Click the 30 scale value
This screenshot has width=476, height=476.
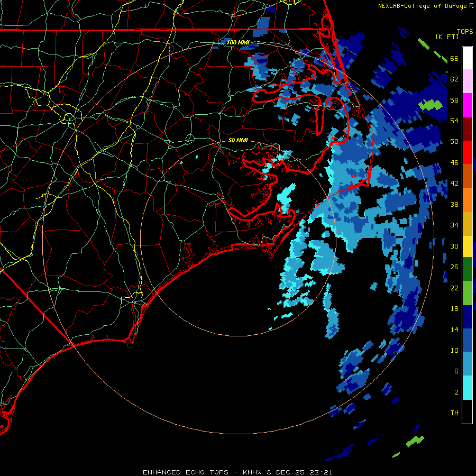coord(454,246)
